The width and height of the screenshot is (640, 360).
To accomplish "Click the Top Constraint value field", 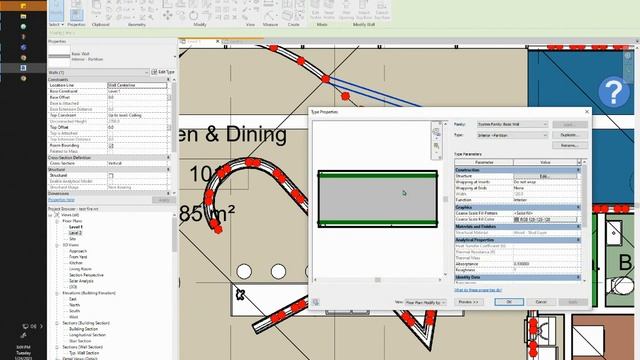I will click(137, 116).
